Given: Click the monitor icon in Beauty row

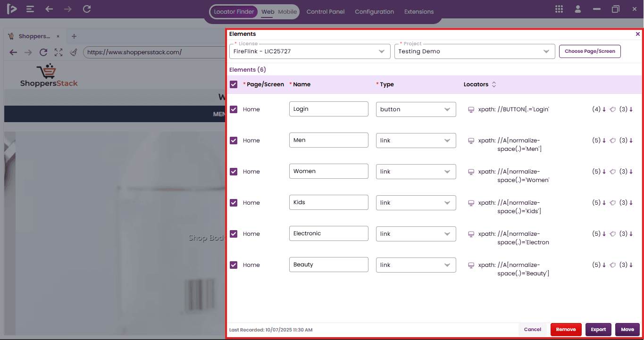Looking at the screenshot, I should point(471,265).
